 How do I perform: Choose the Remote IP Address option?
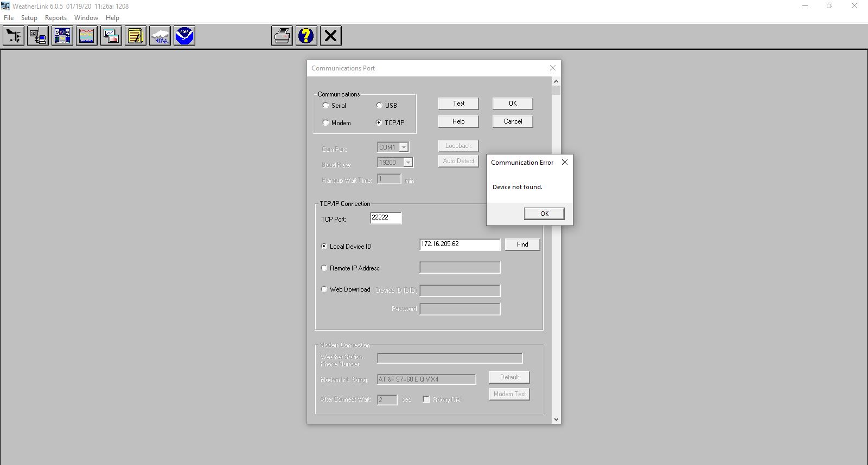324,268
